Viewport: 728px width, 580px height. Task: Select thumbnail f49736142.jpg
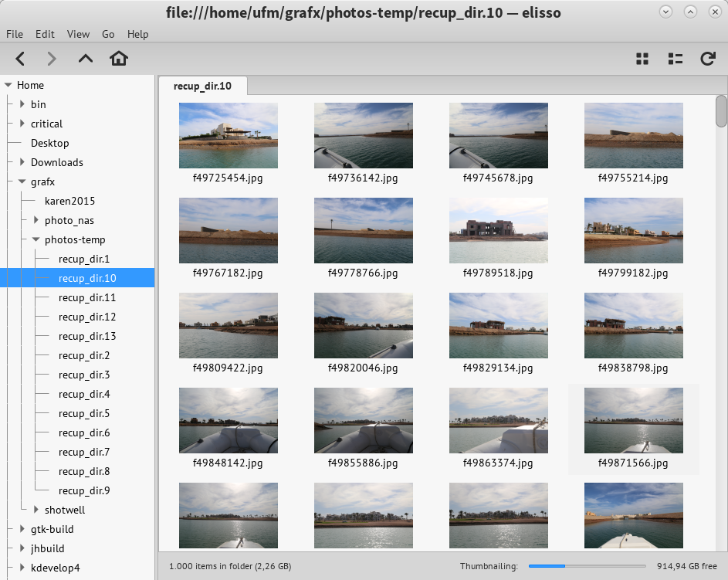point(364,136)
